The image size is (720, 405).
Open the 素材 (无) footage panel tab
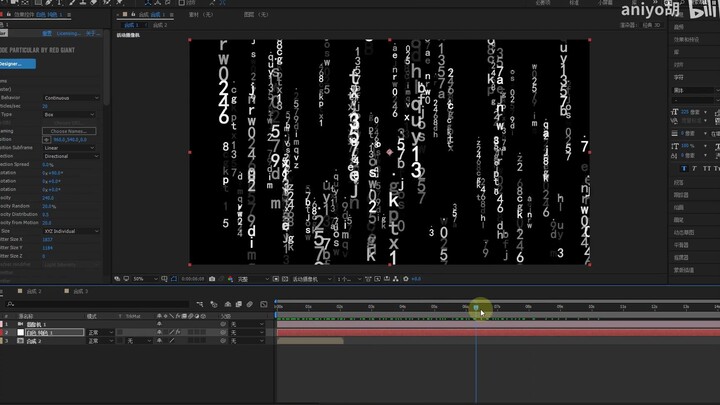pos(201,15)
